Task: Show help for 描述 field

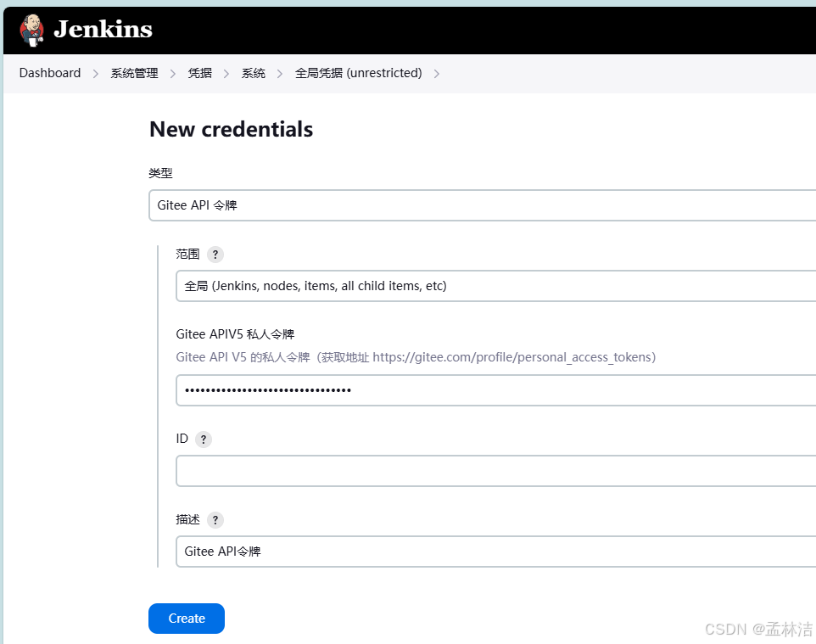Action: click(x=215, y=520)
